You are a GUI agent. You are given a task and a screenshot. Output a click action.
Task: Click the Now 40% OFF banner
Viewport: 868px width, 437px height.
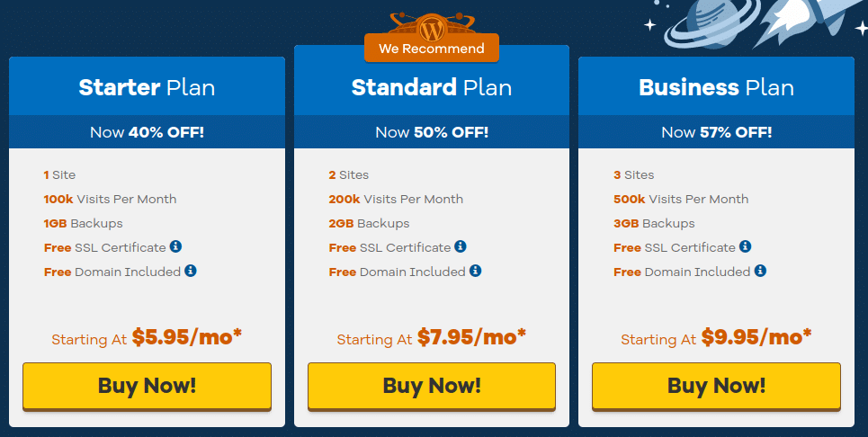click(x=148, y=132)
